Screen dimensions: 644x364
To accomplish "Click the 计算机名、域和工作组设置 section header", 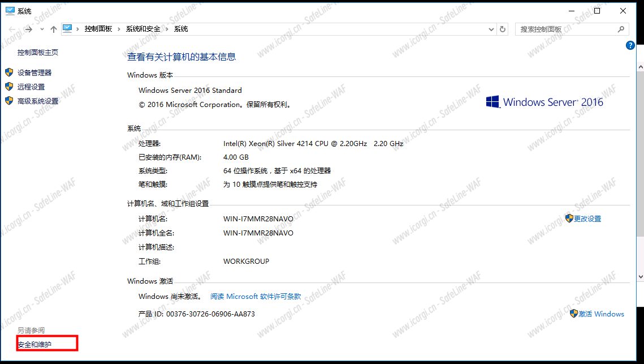I will click(168, 204).
